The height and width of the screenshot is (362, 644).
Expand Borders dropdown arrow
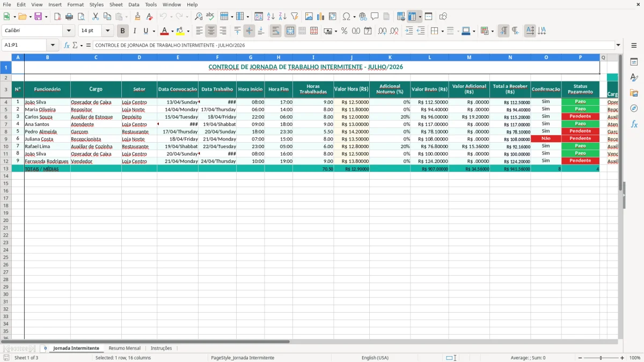point(442,31)
